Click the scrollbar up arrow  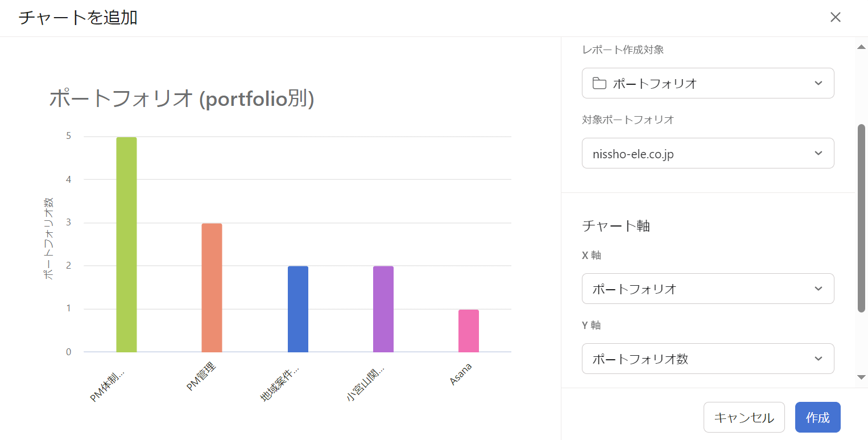click(861, 47)
